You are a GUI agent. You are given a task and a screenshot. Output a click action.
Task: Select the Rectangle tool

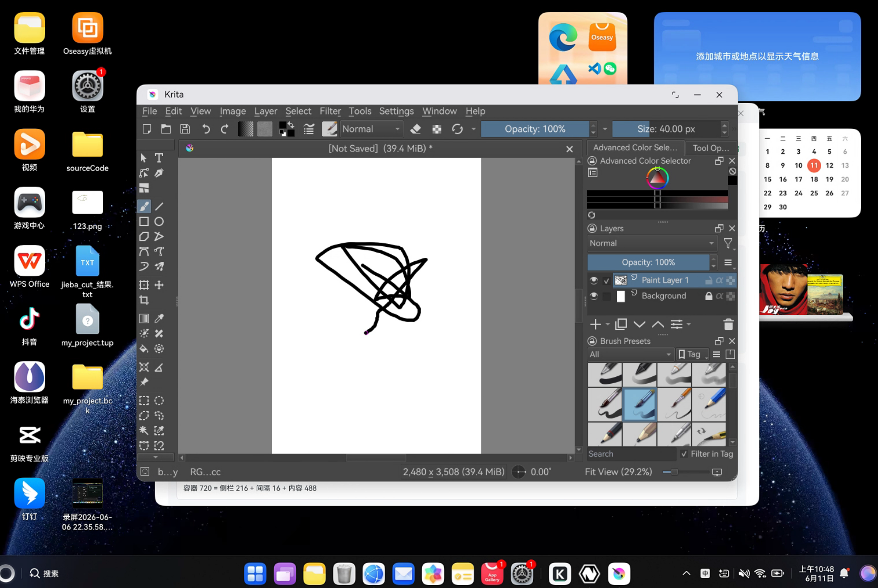[x=144, y=221]
